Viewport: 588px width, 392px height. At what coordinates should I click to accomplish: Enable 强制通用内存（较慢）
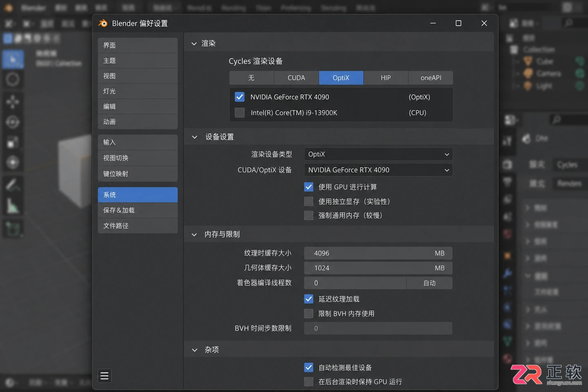(309, 215)
